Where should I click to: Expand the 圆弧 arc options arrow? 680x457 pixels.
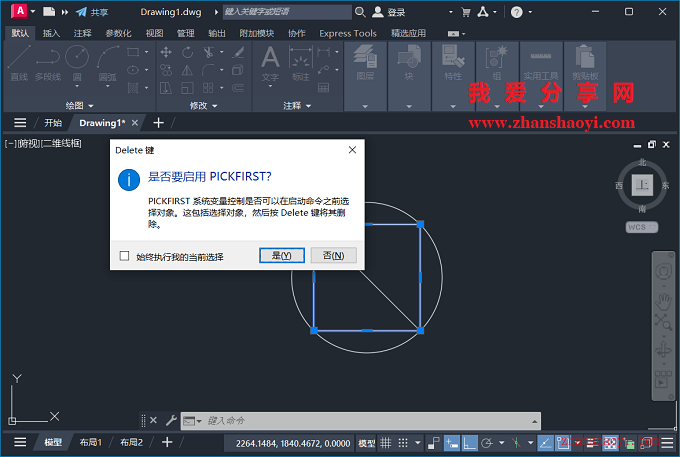[108, 86]
